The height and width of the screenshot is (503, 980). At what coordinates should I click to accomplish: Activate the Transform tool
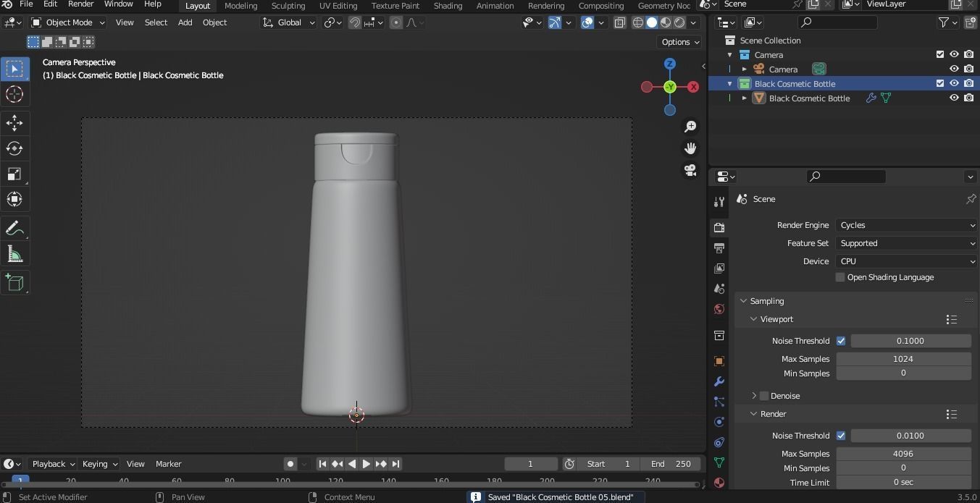(x=14, y=199)
